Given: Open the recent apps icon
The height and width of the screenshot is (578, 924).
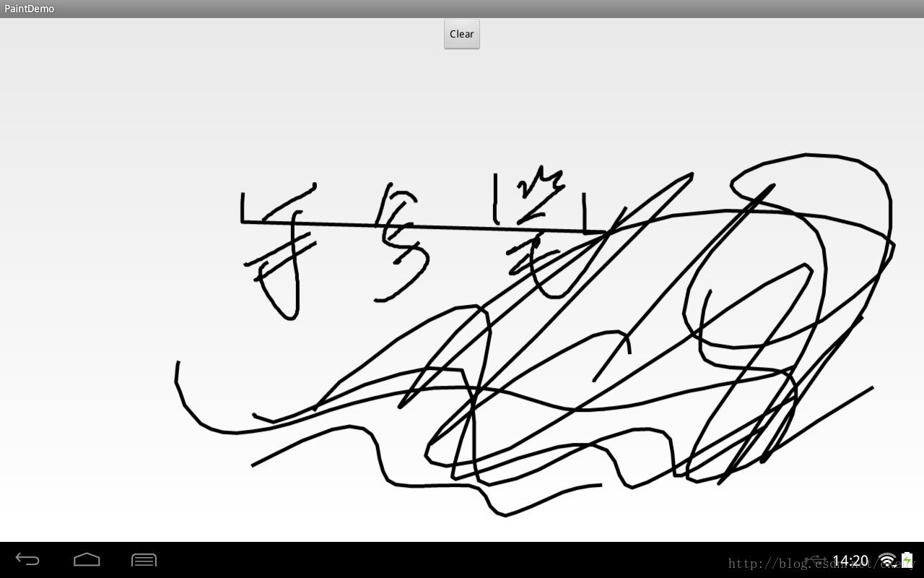Looking at the screenshot, I should (x=144, y=559).
